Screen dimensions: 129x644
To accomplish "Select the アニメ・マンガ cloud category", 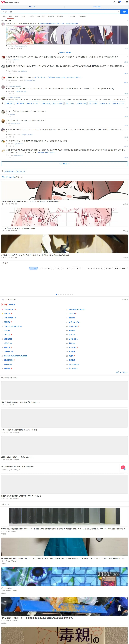I will [x=45, y=268].
